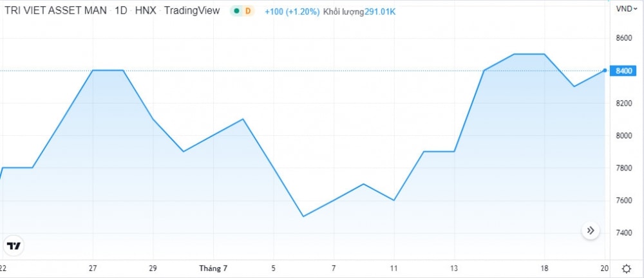Click the +100 (+1.20%) change value
The image size is (644, 278).
click(x=292, y=12)
